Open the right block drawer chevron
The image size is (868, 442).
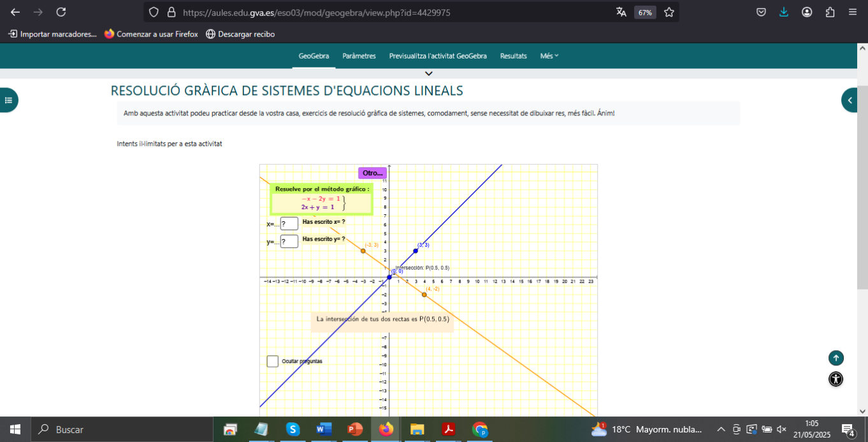coord(851,100)
